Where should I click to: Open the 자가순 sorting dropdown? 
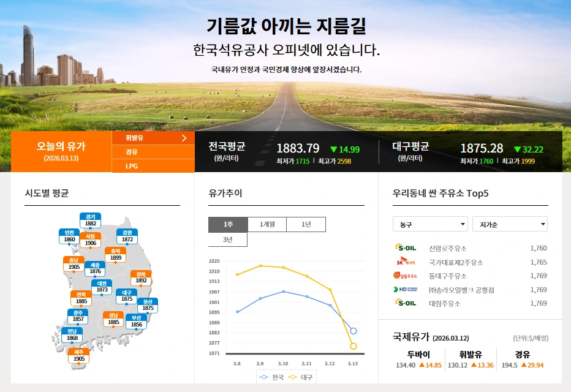510,224
